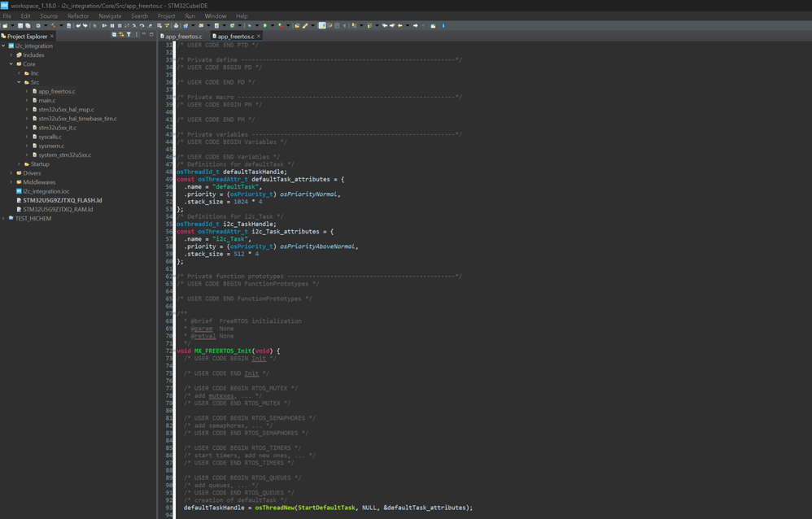
Task: Click the Resume debug icon
Action: tap(104, 26)
